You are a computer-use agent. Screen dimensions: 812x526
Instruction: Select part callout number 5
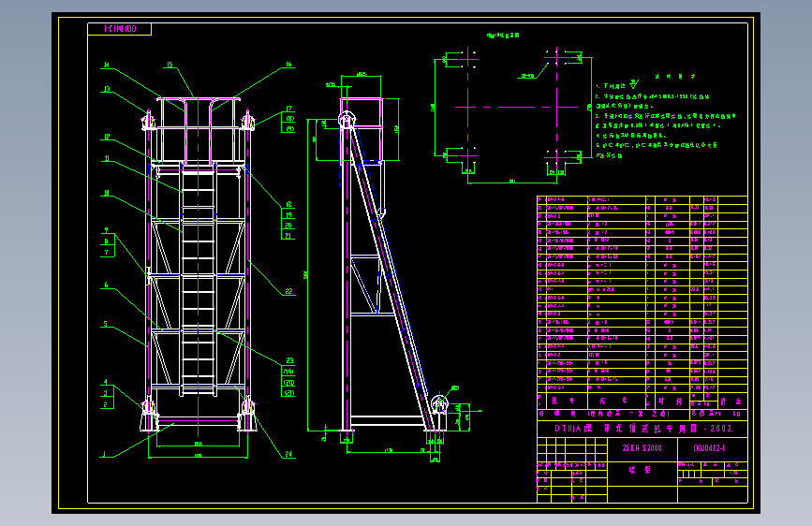[x=106, y=324]
